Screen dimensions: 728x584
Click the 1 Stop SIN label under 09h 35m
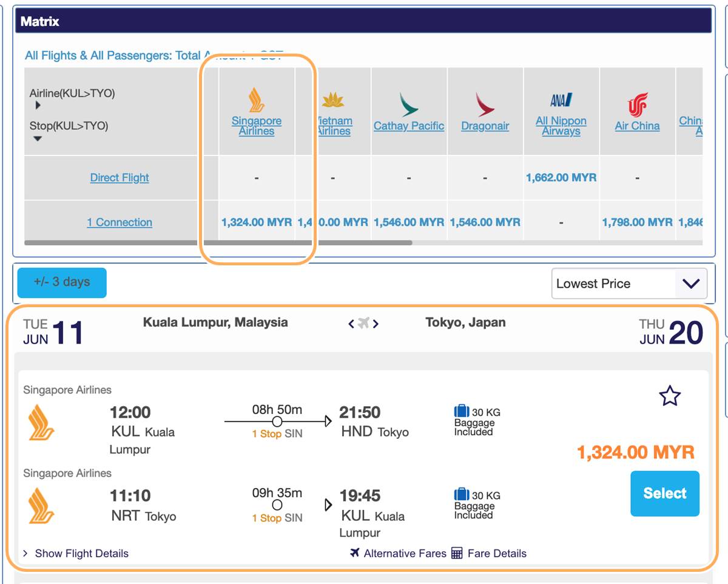point(277,518)
